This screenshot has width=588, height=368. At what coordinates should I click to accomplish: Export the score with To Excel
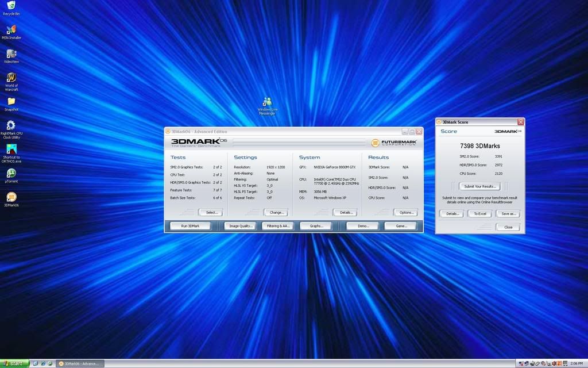click(480, 214)
